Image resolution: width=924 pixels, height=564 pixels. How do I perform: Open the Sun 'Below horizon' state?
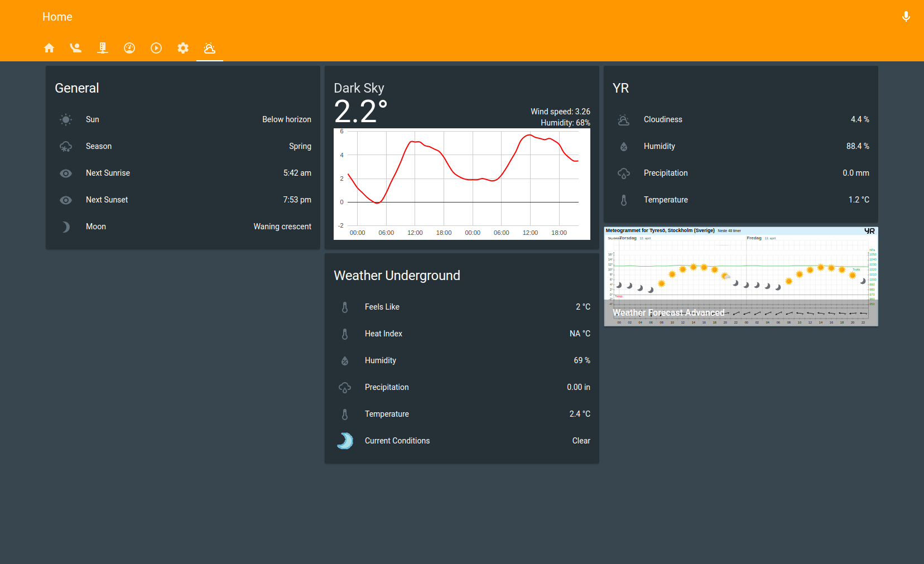pos(287,119)
